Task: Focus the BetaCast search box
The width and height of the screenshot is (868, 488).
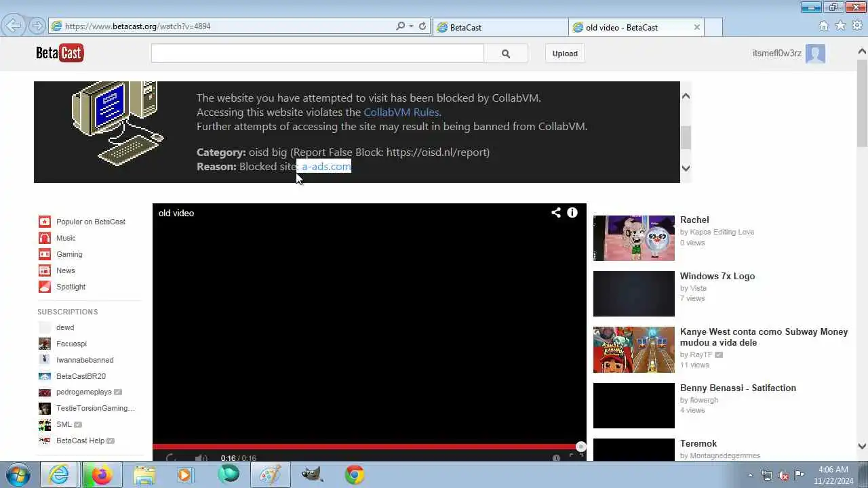Action: [x=317, y=54]
